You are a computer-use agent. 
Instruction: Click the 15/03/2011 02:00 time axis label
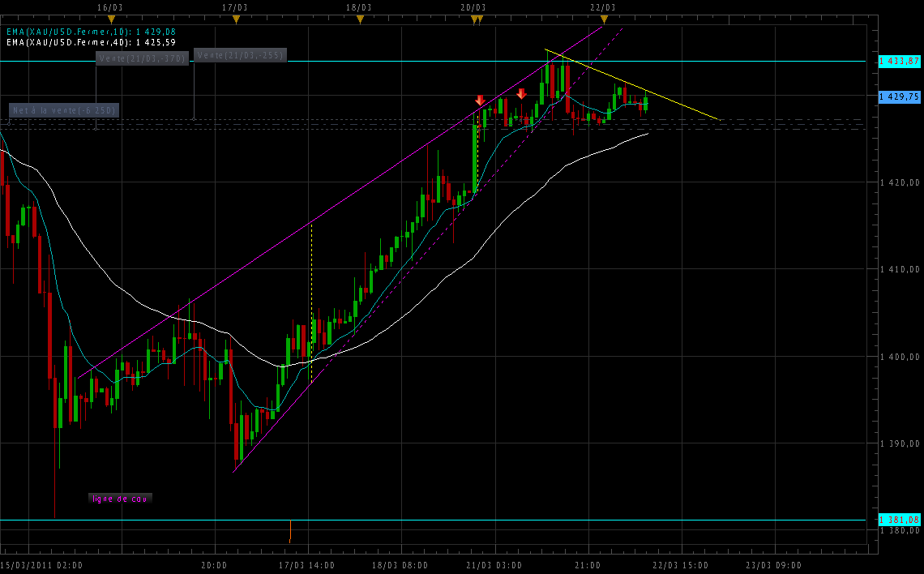[x=41, y=565]
